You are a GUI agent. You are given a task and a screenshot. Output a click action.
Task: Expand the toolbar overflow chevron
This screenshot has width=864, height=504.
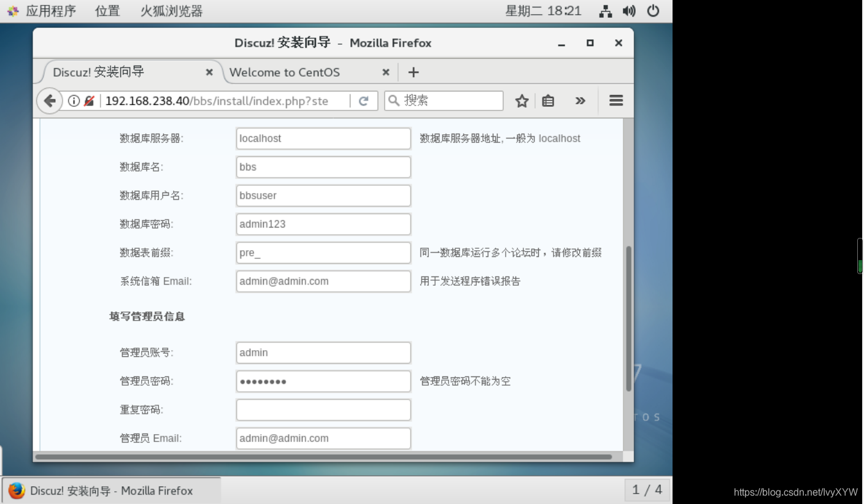[580, 101]
